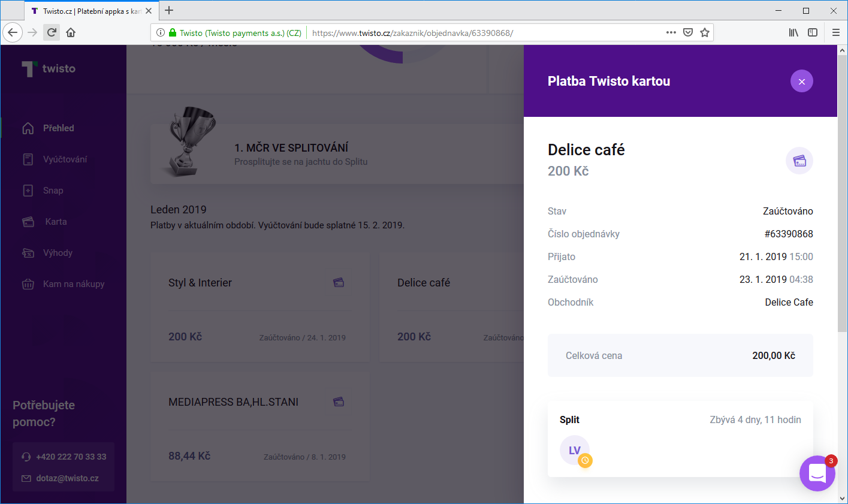848x504 pixels.
Task: Open a new browser tab
Action: [x=169, y=10]
